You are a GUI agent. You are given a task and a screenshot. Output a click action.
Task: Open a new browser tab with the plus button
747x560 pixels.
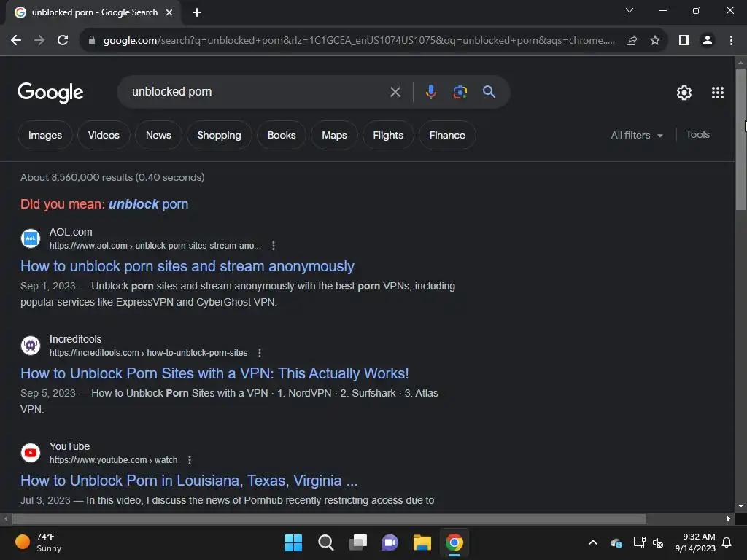pyautogui.click(x=197, y=12)
